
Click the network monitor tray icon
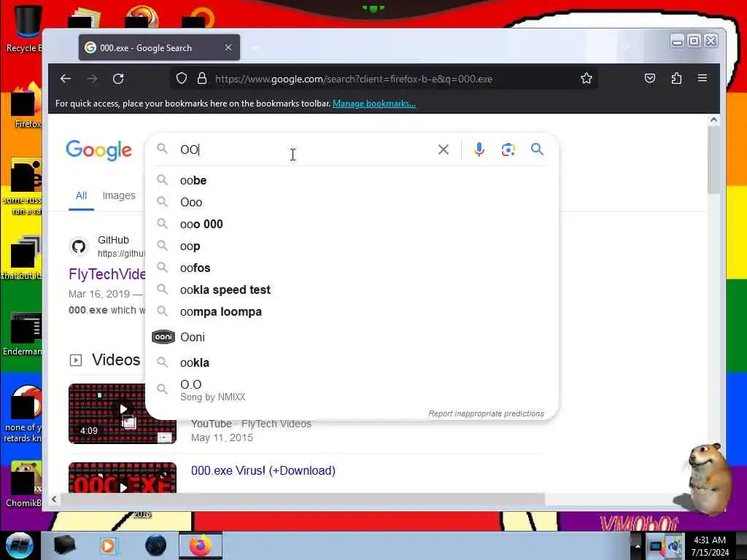click(656, 546)
